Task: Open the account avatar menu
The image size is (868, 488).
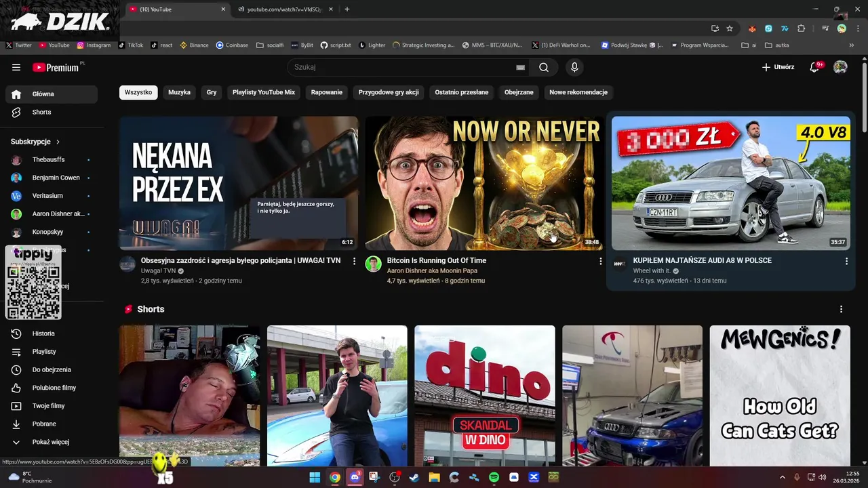Action: pos(840,67)
